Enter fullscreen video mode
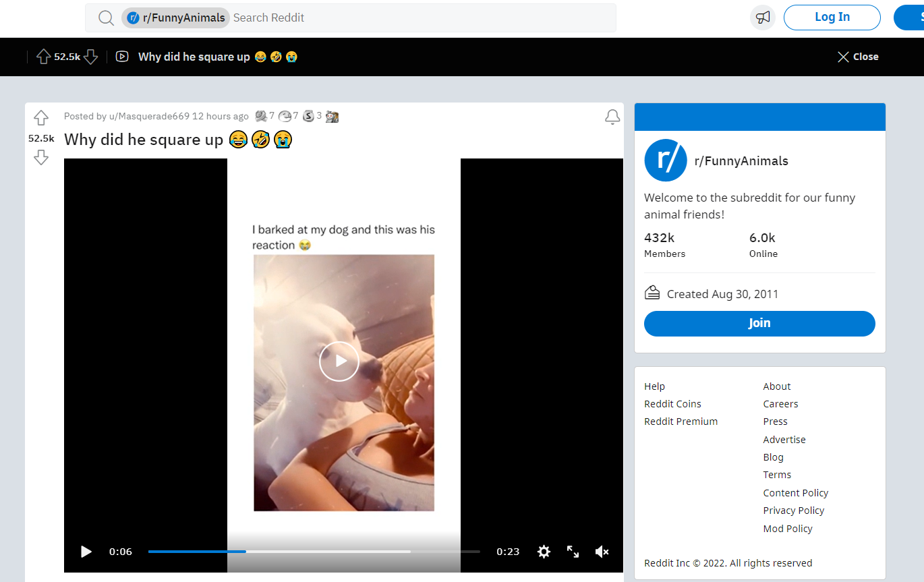 (573, 552)
